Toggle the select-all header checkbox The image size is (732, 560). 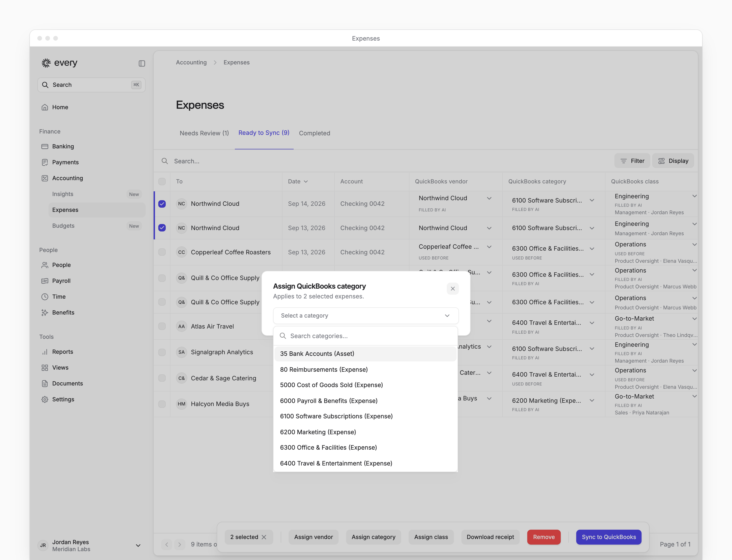tap(162, 181)
